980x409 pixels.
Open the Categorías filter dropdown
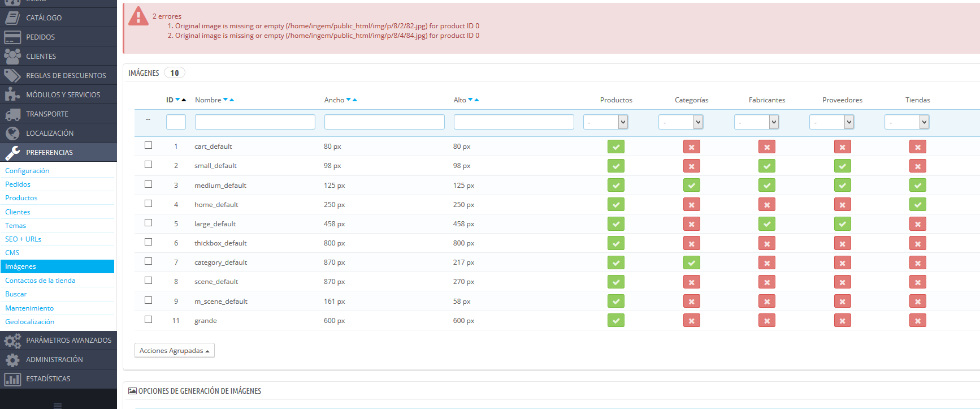680,122
